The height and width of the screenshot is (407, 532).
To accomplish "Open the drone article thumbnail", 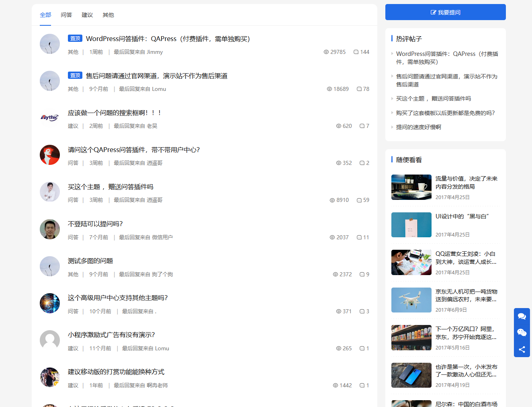I will coord(411,300).
